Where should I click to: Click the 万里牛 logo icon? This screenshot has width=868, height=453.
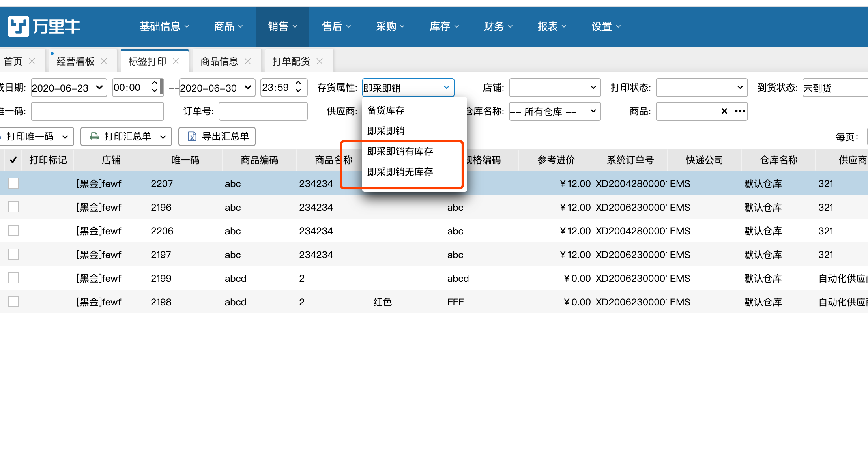(19, 26)
